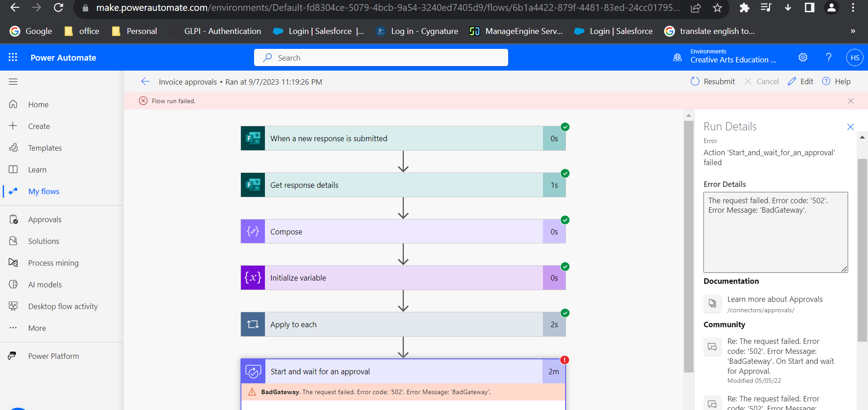Open the Personal bookmarks folder
Viewport: 868px width, 410px height.
[x=135, y=31]
